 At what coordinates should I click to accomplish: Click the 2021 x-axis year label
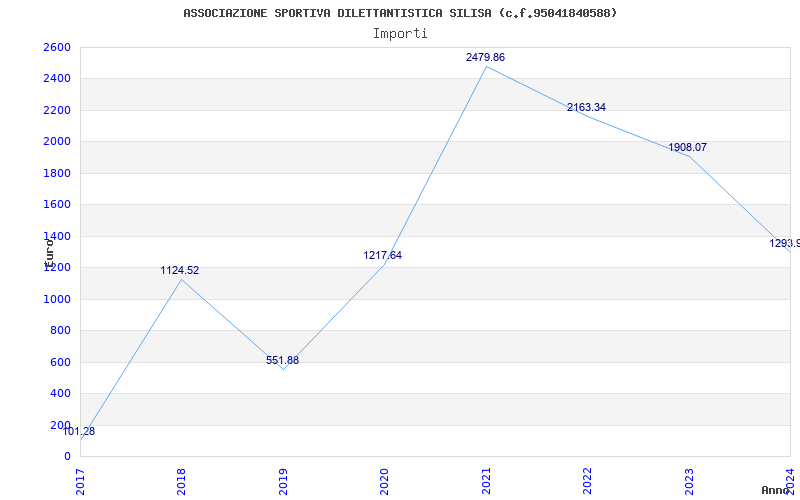tap(486, 481)
